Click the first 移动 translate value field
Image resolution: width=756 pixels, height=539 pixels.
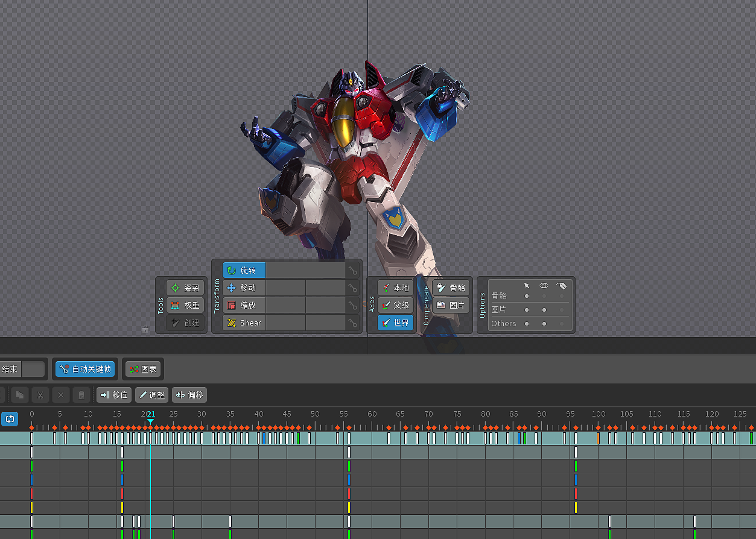285,288
